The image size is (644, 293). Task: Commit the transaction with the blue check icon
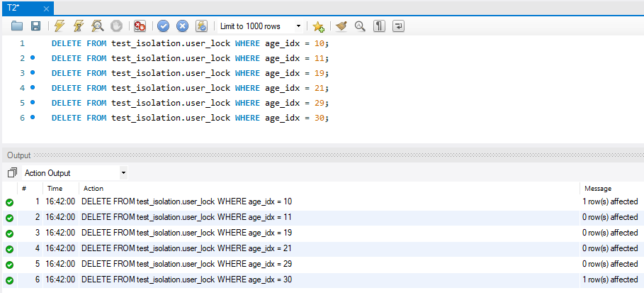point(164,26)
